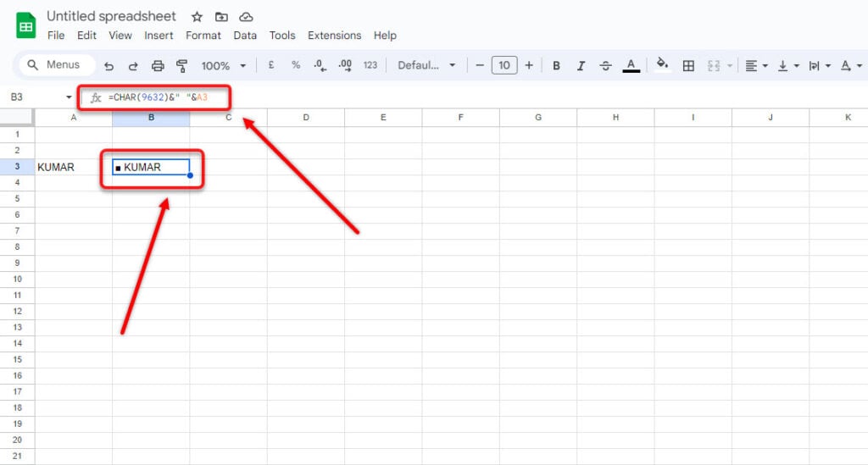Open the Extensions menu
This screenshot has height=465, width=868.
(x=334, y=36)
